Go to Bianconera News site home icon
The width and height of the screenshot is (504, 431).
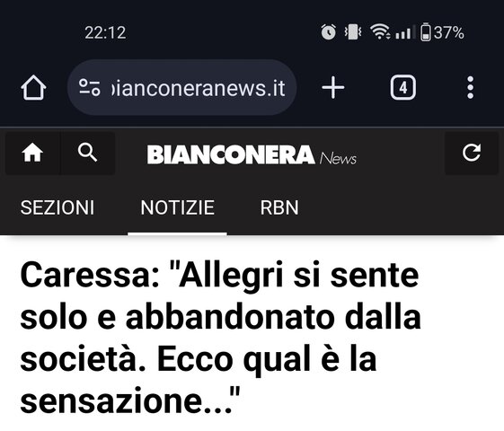pos(32,153)
